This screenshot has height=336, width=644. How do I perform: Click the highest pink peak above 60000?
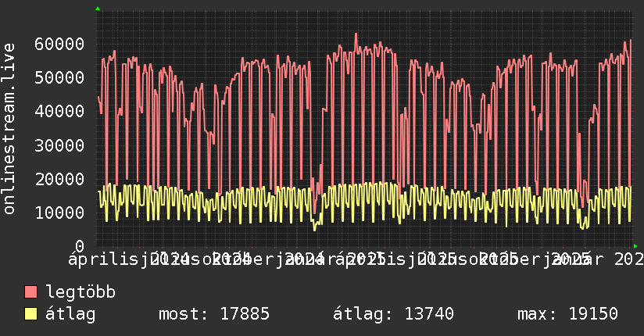(356, 34)
